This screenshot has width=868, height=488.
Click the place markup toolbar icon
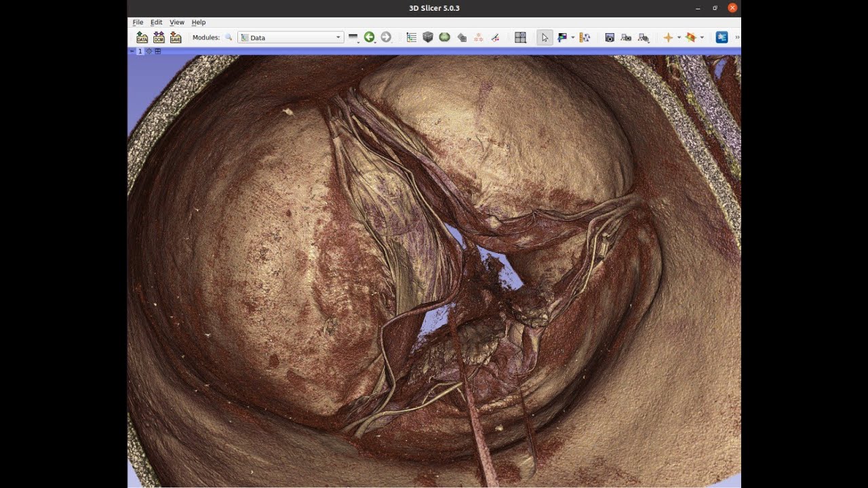[x=585, y=37]
